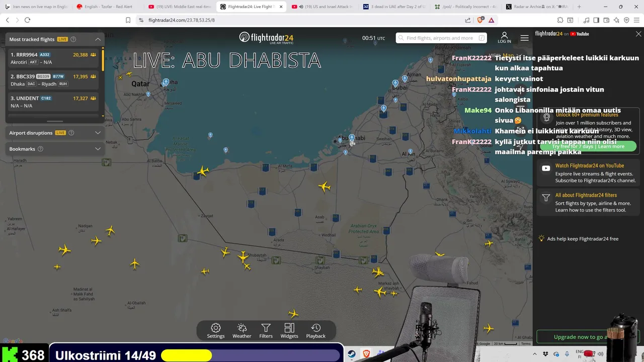
Task: Click the ENG FI language indicator
Action: pos(580,354)
